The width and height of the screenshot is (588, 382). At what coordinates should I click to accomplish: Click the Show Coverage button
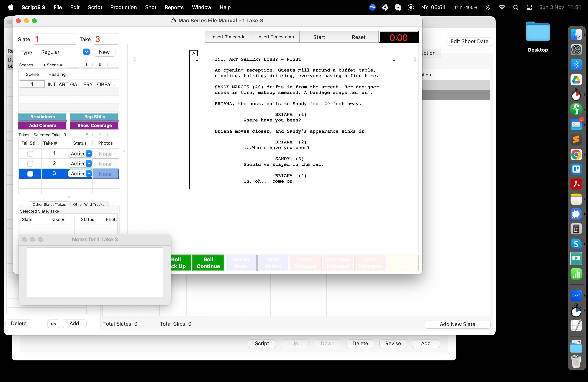tap(95, 125)
